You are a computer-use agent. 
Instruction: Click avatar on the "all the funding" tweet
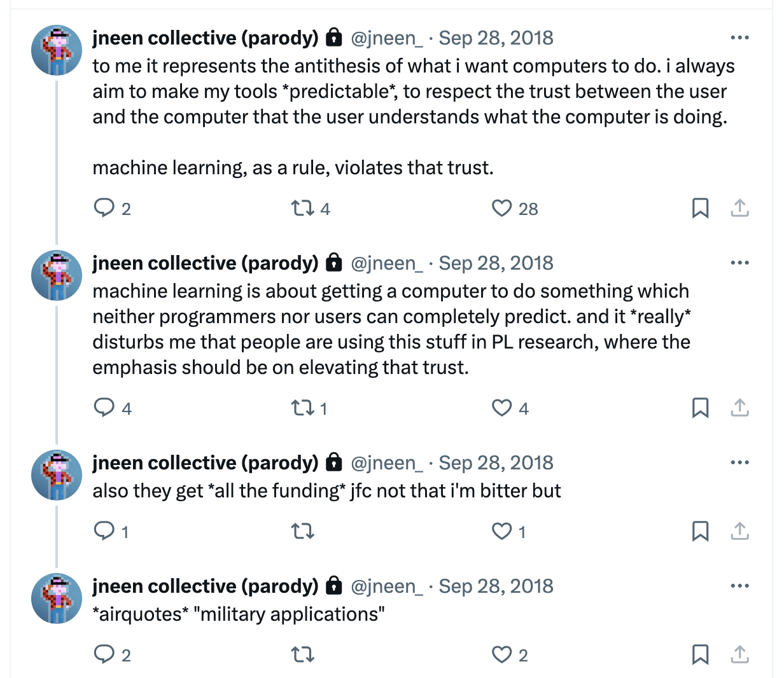pyautogui.click(x=57, y=475)
